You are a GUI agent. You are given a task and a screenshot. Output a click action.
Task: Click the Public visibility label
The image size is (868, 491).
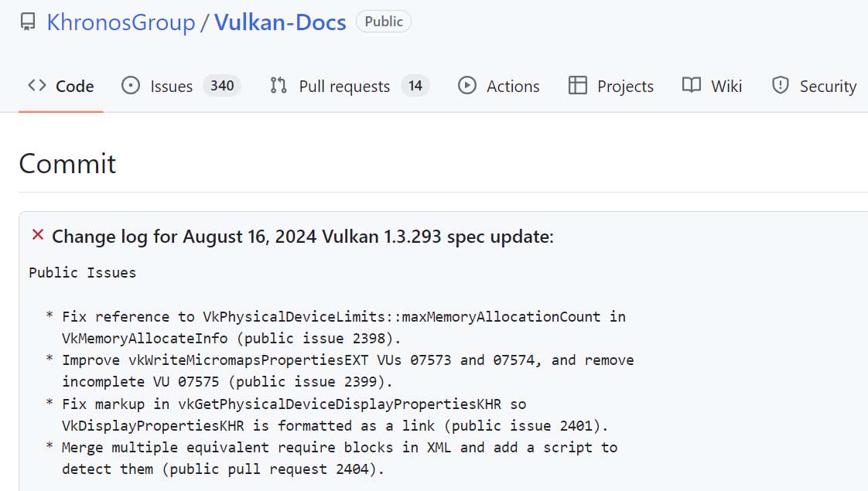pos(384,22)
